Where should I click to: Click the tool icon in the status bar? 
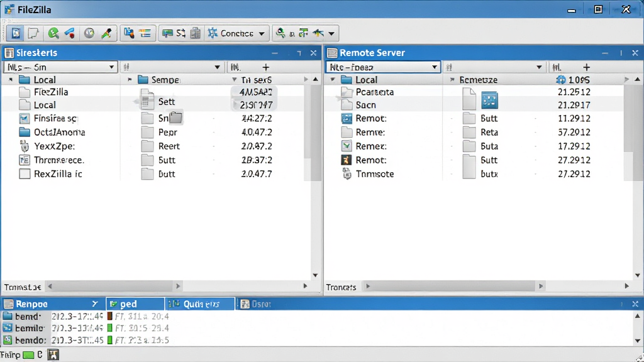point(53,354)
